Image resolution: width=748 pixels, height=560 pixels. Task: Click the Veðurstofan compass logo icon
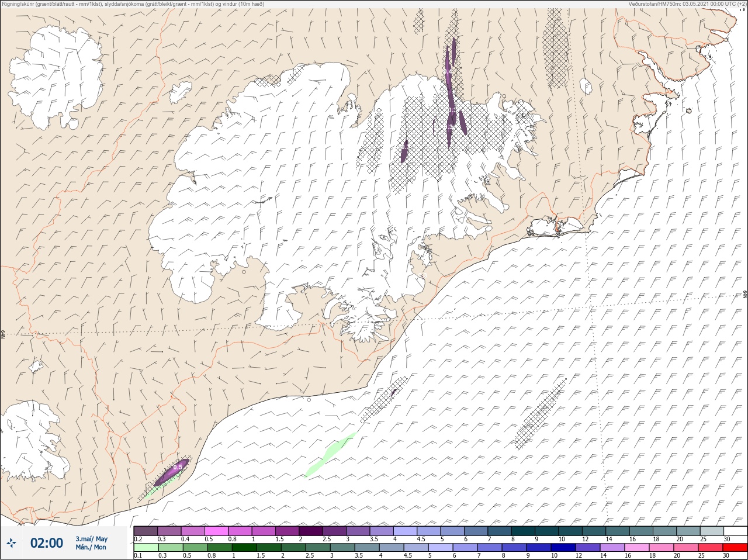point(11,543)
